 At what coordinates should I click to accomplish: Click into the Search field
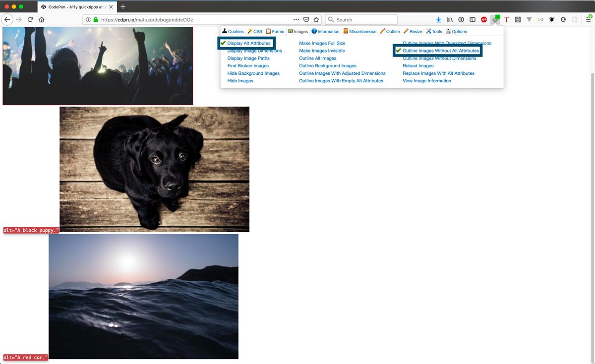(361, 20)
